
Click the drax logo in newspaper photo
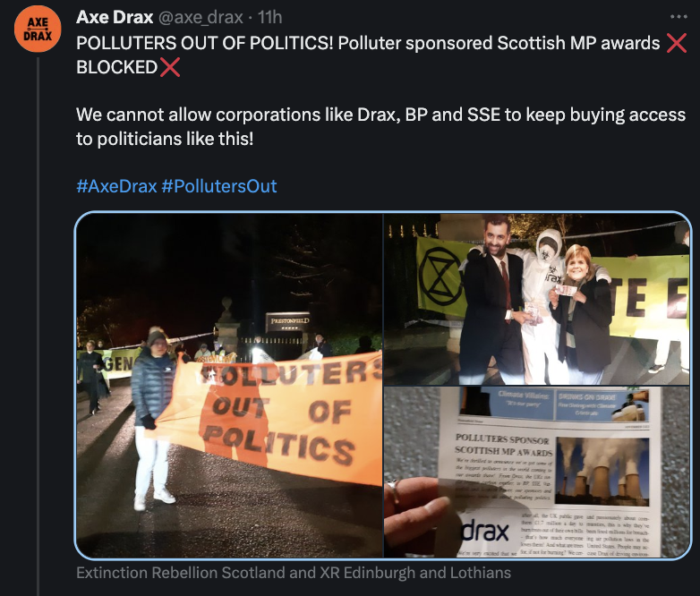tap(485, 532)
